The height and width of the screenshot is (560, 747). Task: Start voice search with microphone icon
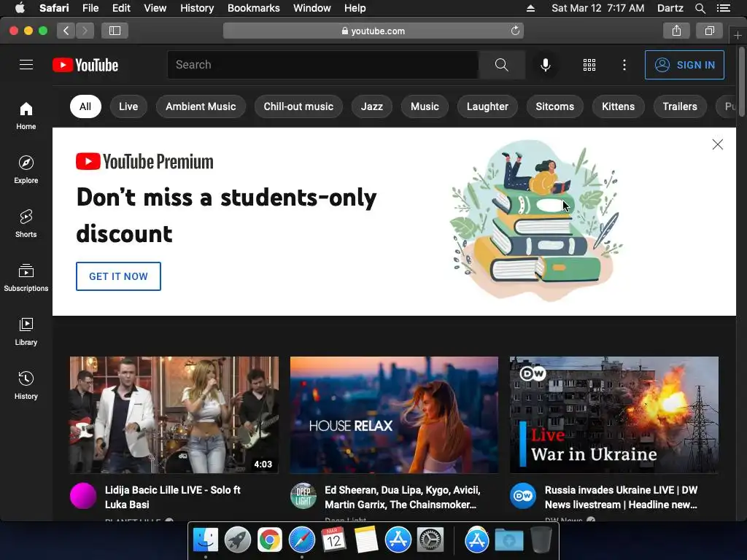(x=546, y=65)
